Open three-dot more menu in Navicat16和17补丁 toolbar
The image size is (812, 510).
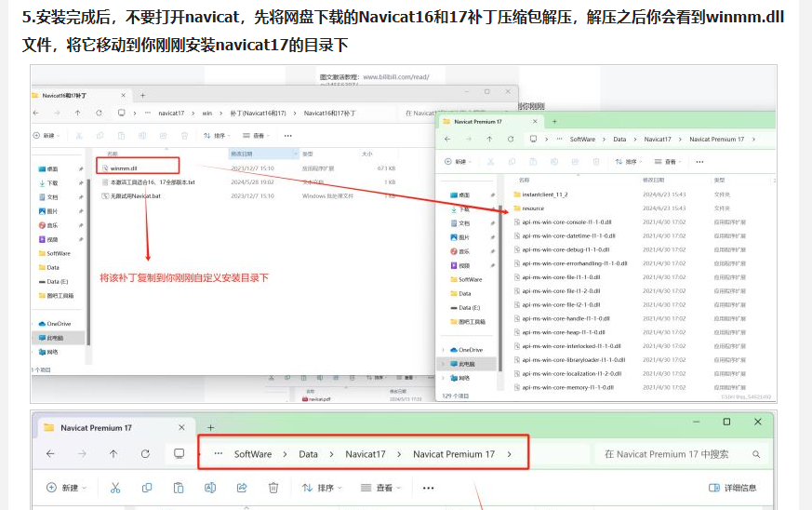288,136
